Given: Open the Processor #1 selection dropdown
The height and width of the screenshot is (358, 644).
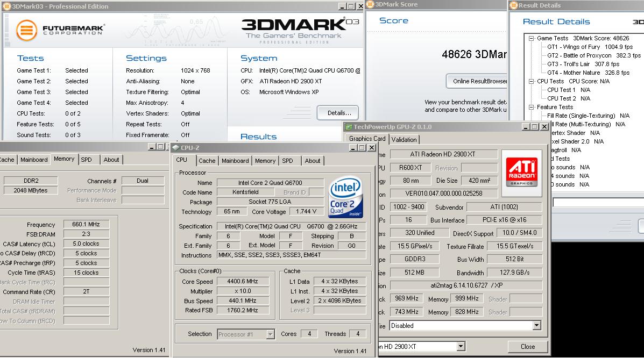Looking at the screenshot, I should coord(270,334).
